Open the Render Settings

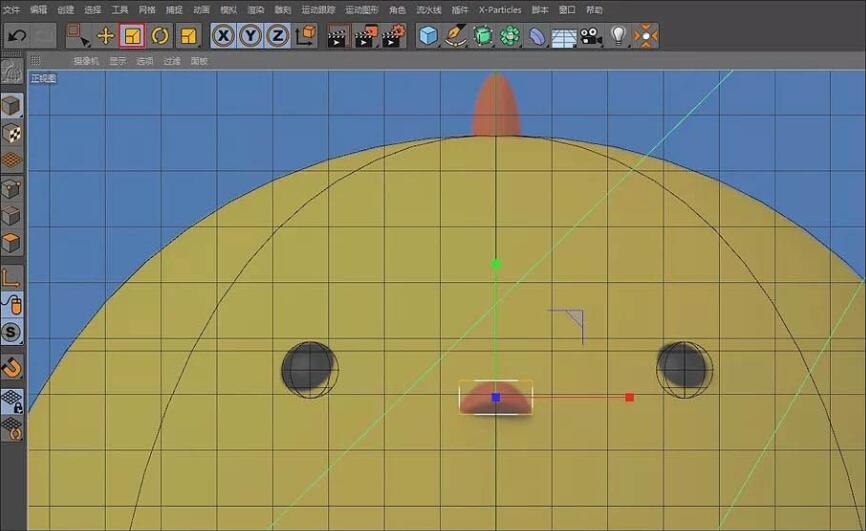tap(394, 36)
